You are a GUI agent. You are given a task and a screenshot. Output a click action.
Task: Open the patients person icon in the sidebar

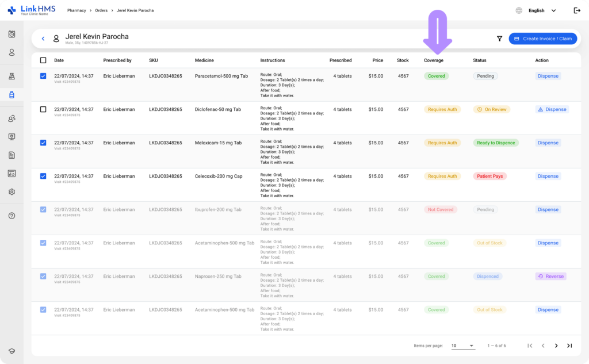click(x=12, y=52)
